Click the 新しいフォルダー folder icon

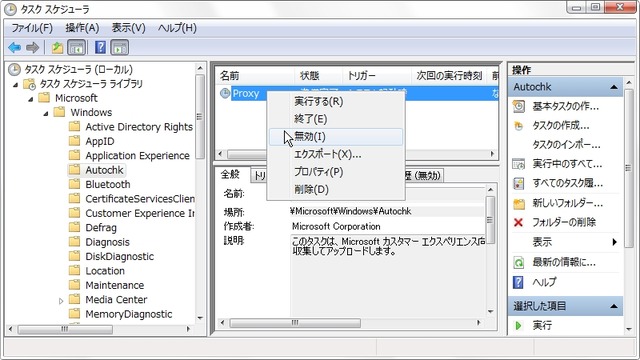pyautogui.click(x=519, y=203)
